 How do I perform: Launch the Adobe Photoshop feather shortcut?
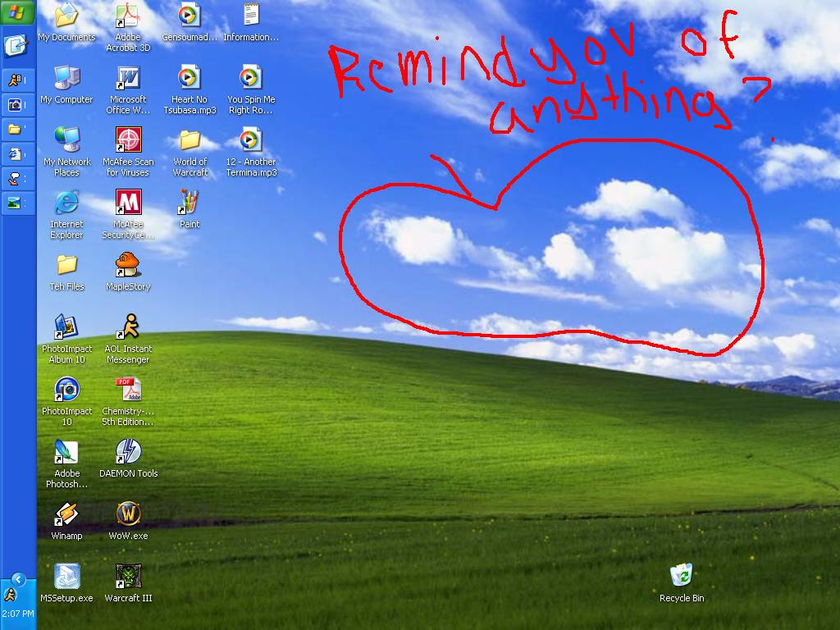click(66, 452)
